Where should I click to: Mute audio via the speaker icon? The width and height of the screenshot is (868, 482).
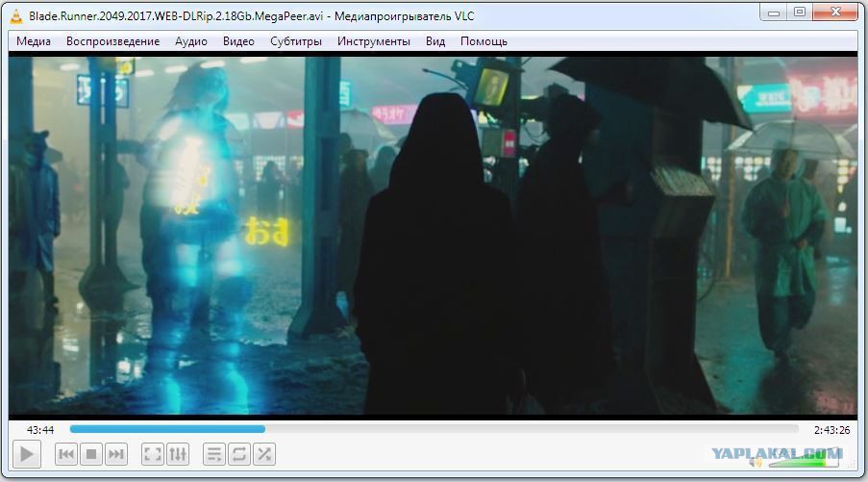(755, 462)
